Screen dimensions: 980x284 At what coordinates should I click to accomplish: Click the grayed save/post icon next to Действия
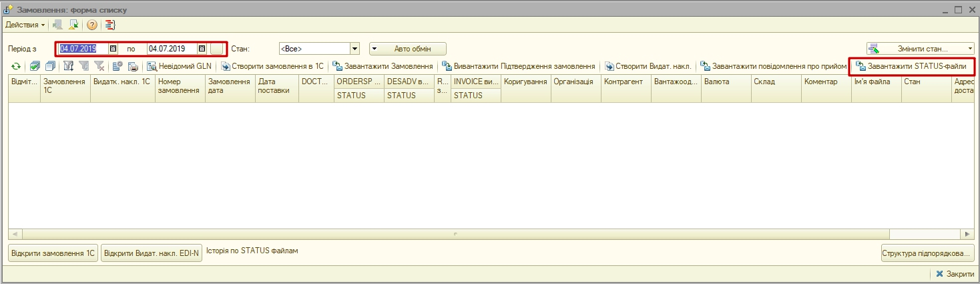(57, 25)
